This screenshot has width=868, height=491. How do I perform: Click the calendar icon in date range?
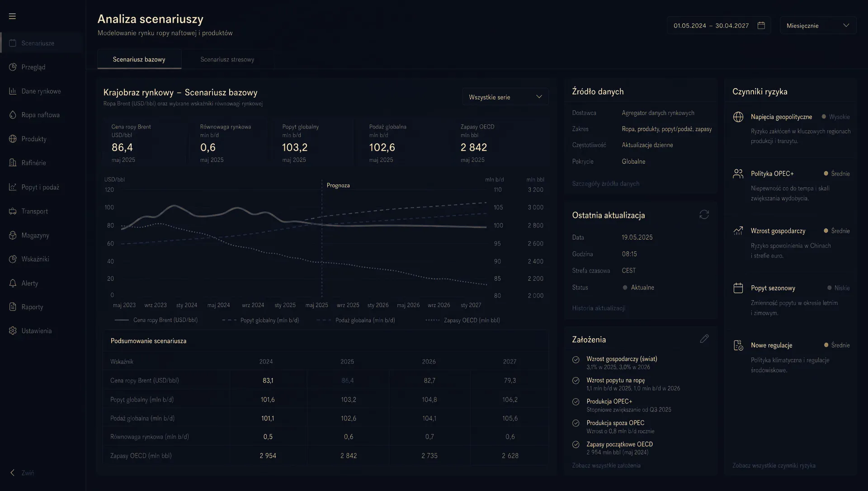pyautogui.click(x=761, y=25)
